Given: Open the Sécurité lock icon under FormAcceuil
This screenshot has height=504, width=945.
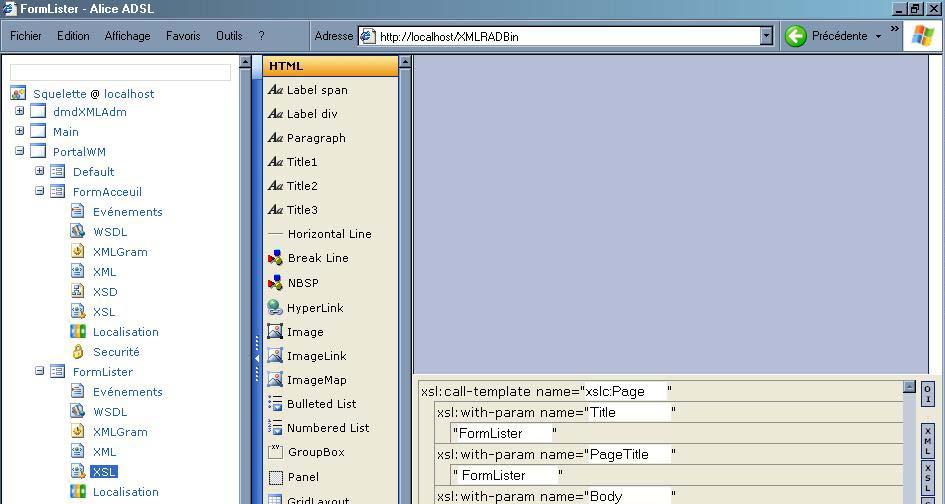Looking at the screenshot, I should point(78,352).
